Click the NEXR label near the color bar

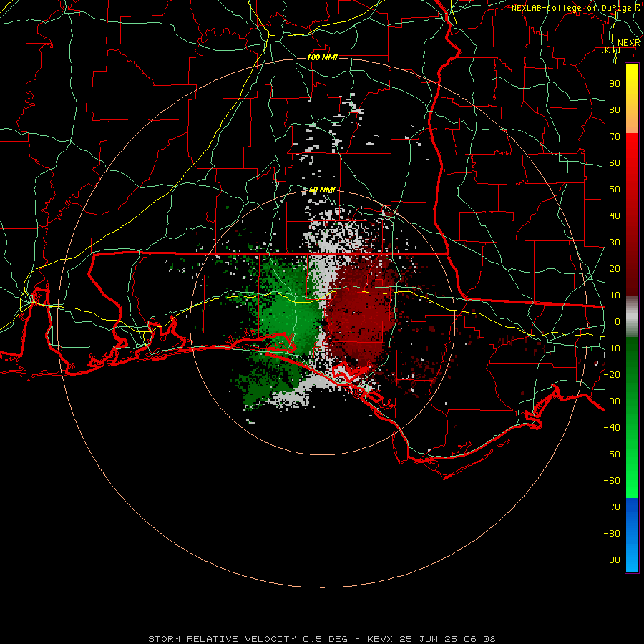[x=628, y=43]
